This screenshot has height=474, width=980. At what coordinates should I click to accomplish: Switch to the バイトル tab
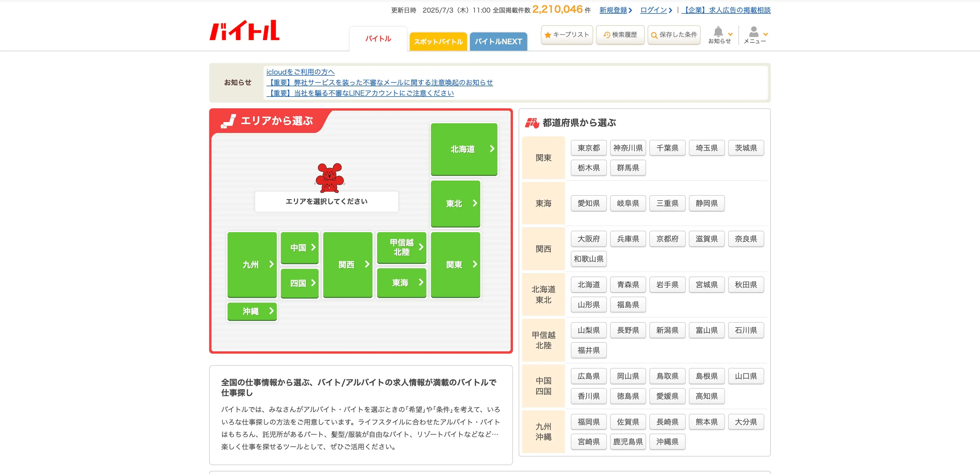(378, 39)
